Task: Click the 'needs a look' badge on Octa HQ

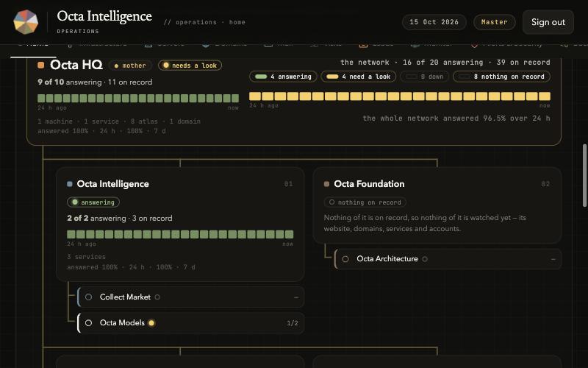Action: pyautogui.click(x=190, y=66)
